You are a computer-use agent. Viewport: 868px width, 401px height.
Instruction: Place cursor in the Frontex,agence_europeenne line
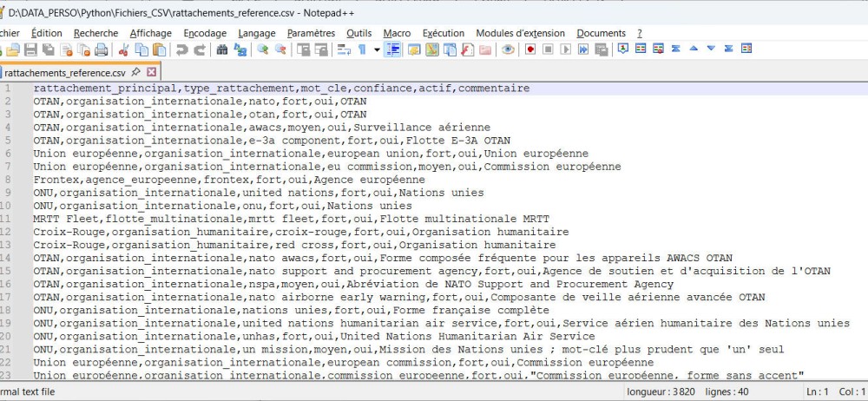point(228,180)
